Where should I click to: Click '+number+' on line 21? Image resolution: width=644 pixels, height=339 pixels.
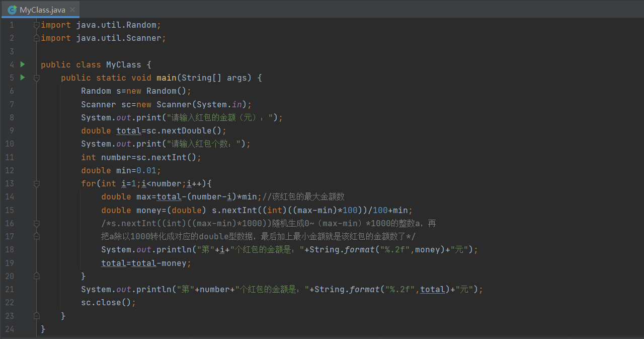tap(215, 289)
